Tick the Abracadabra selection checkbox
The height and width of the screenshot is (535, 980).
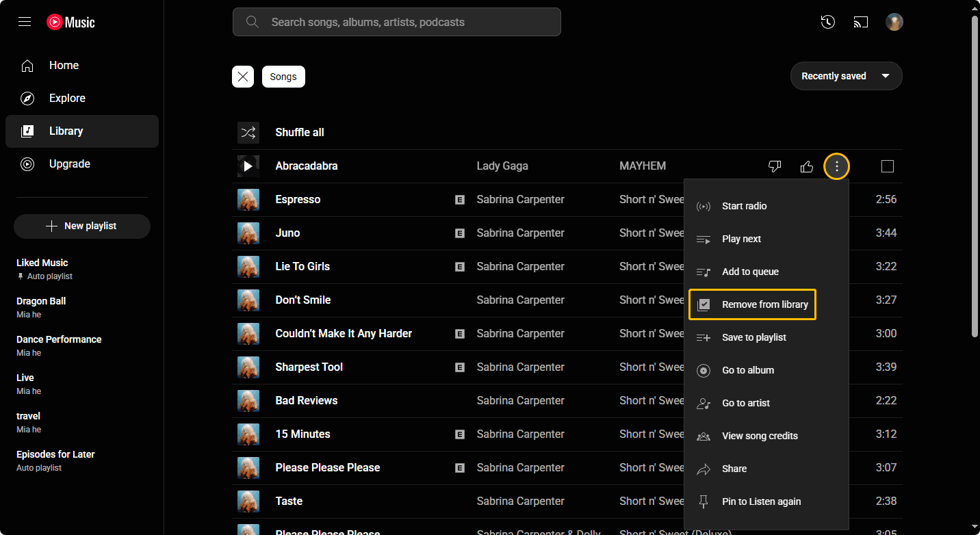click(888, 166)
